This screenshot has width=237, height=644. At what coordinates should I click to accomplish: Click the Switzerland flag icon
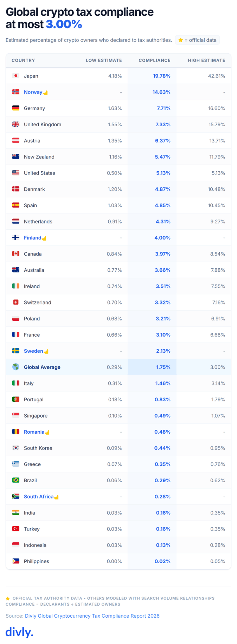16,302
